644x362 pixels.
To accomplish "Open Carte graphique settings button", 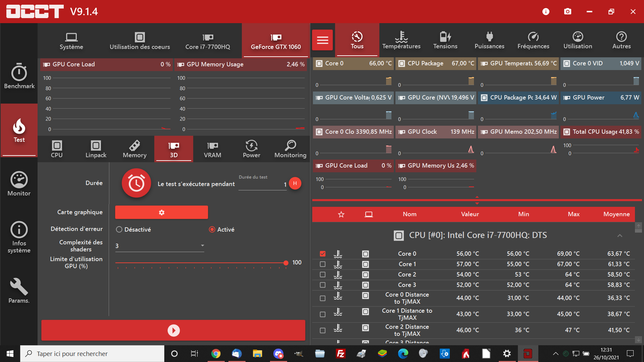I will pos(161,213).
